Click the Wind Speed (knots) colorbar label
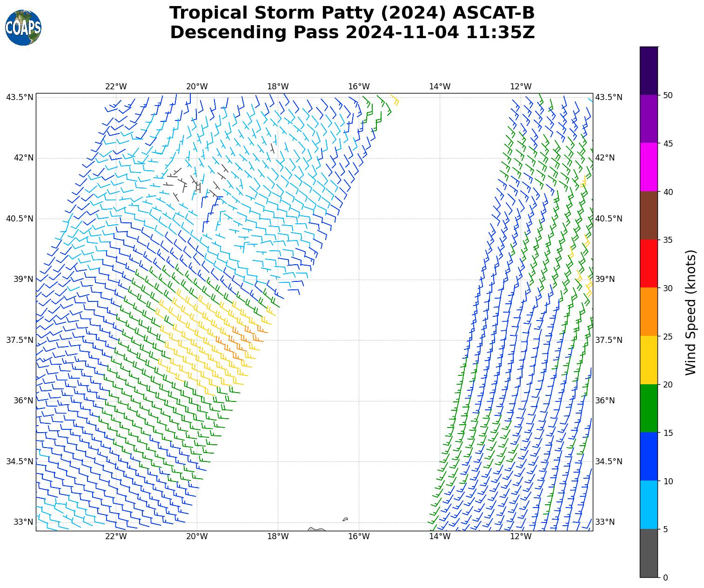The width and height of the screenshot is (704, 588). tap(691, 312)
